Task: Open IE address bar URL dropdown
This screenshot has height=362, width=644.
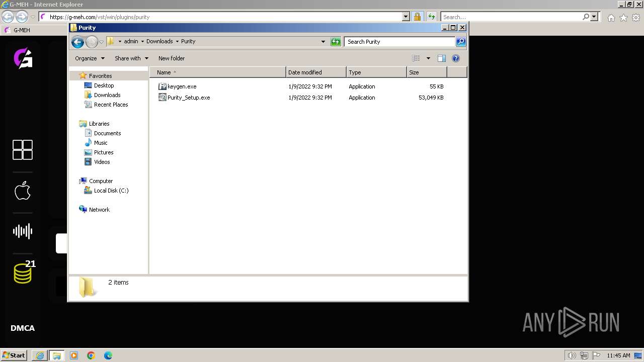Action: coord(406,17)
